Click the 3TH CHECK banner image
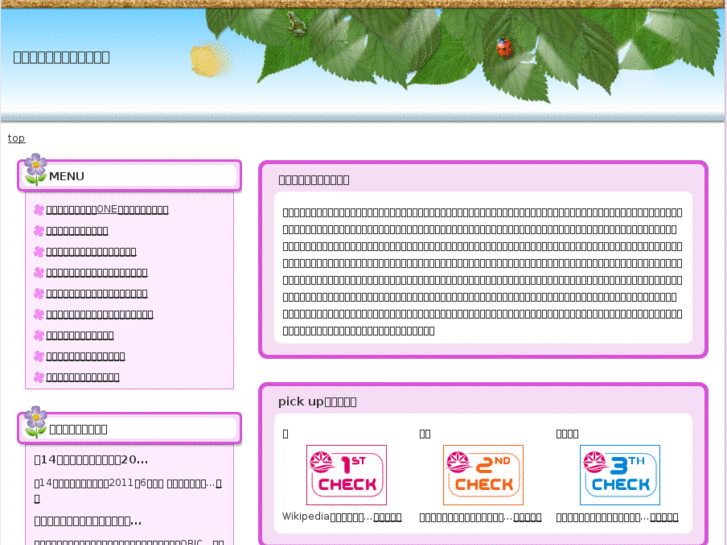This screenshot has height=545, width=727. pyautogui.click(x=620, y=474)
